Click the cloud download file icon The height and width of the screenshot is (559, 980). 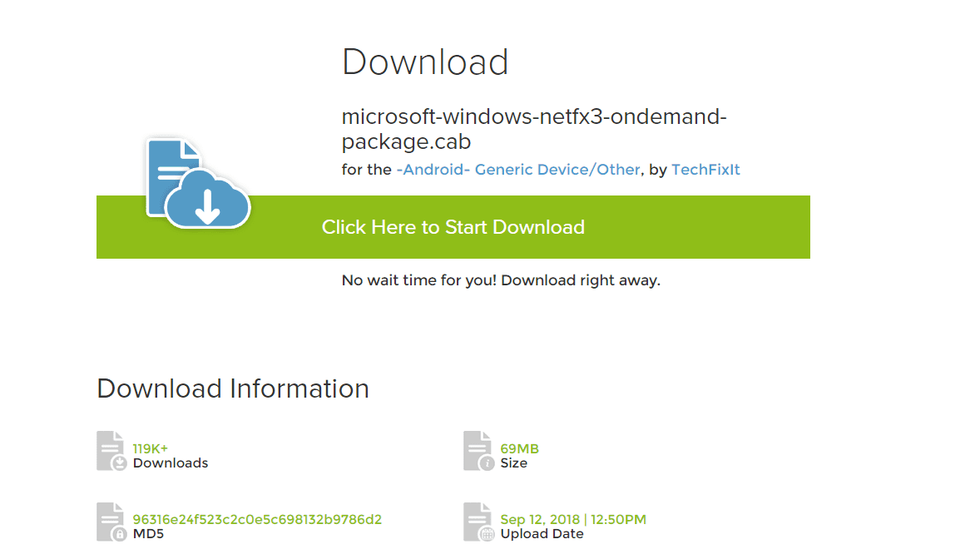point(198,185)
